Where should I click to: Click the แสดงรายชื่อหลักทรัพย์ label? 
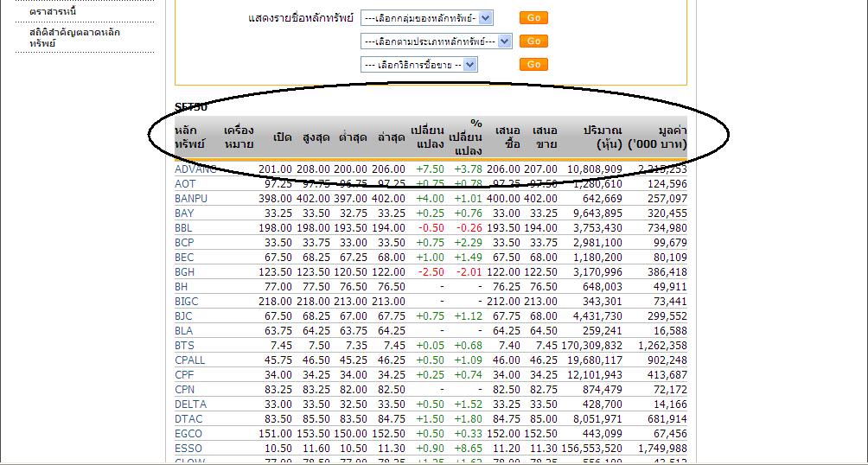(x=301, y=18)
